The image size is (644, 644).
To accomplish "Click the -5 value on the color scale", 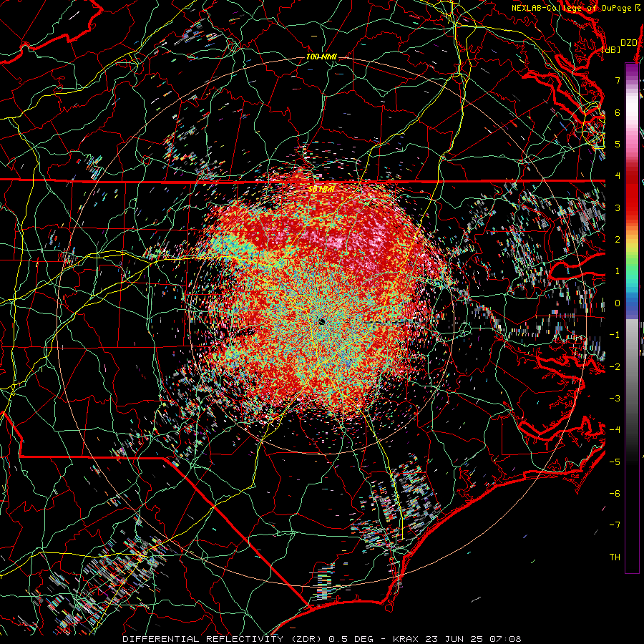I will click(615, 462).
